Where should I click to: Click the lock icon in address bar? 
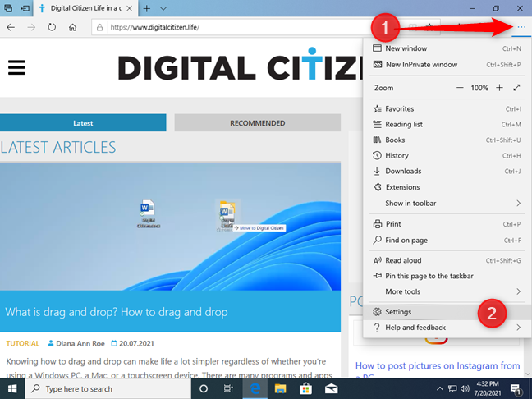100,27
